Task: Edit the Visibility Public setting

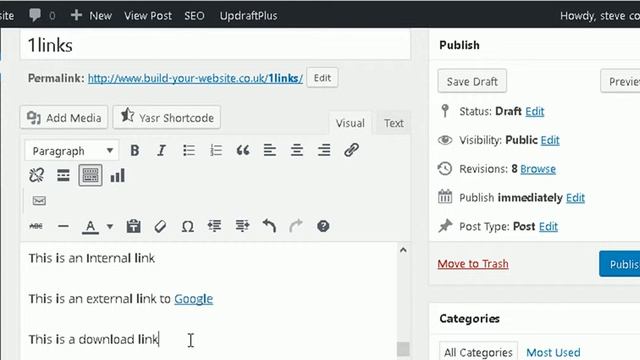Action: 550,140
